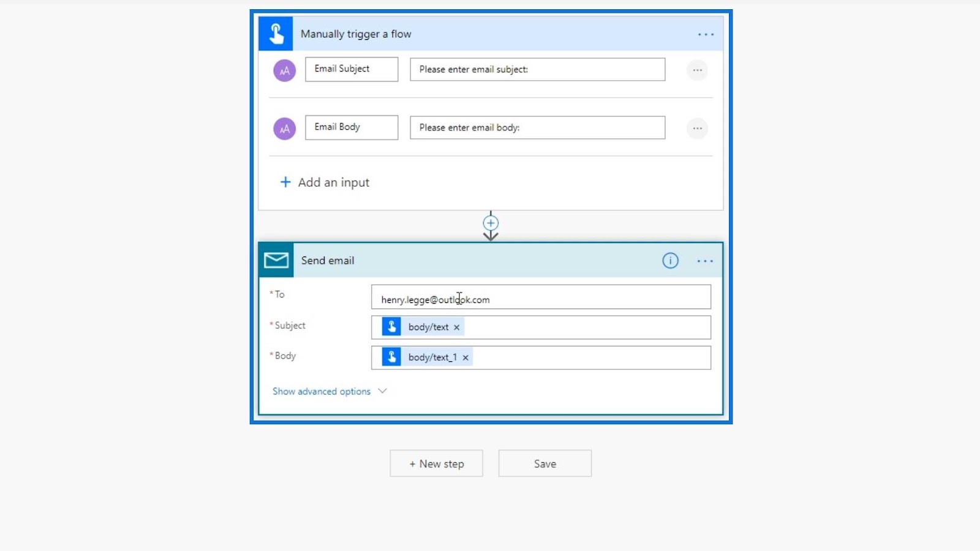
Task: Click the body/text token icon in Subject
Action: (391, 327)
